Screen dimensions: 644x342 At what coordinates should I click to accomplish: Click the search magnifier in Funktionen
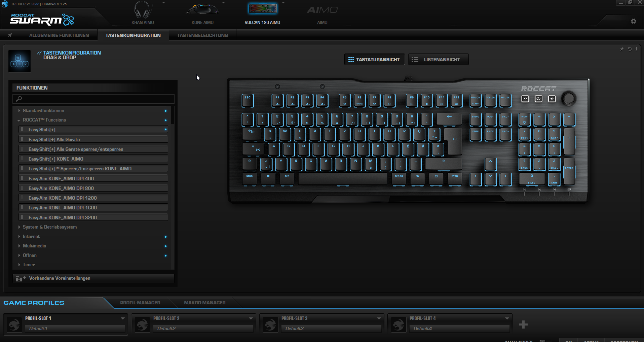(19, 99)
